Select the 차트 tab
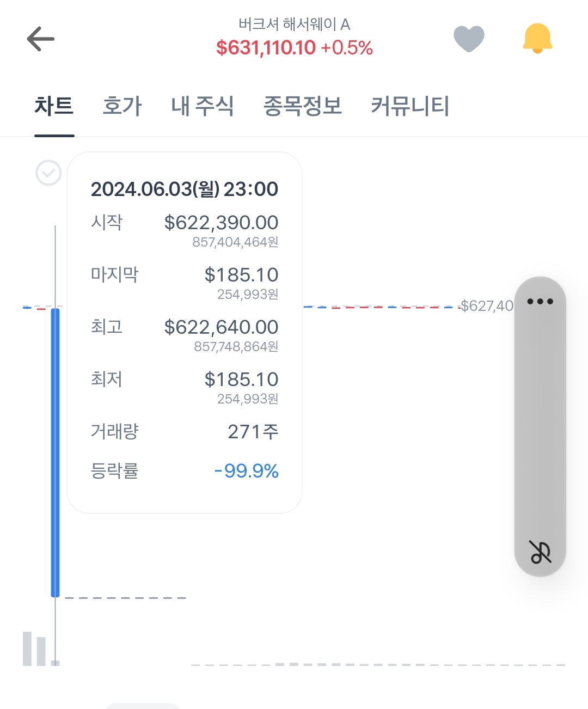The image size is (588, 709). (54, 106)
